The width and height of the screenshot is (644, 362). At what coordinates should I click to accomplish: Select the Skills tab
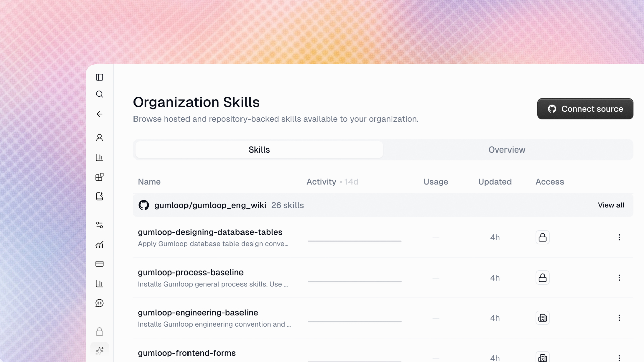coord(259,150)
